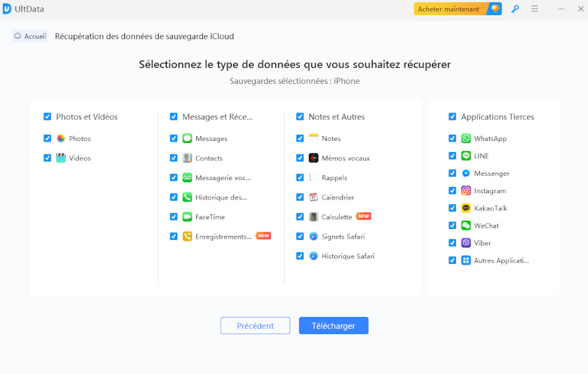The height and width of the screenshot is (374, 588).
Task: Click the Viber icon
Action: tap(466, 243)
